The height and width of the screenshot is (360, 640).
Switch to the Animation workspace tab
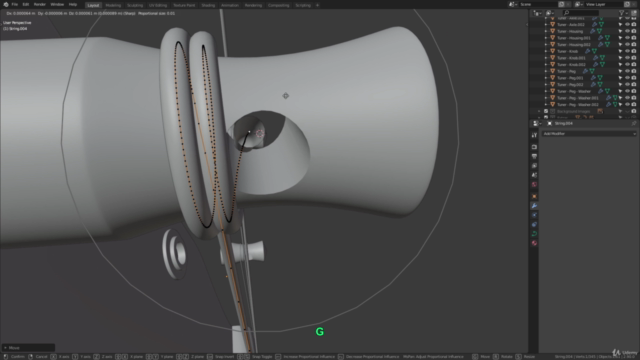[230, 5]
